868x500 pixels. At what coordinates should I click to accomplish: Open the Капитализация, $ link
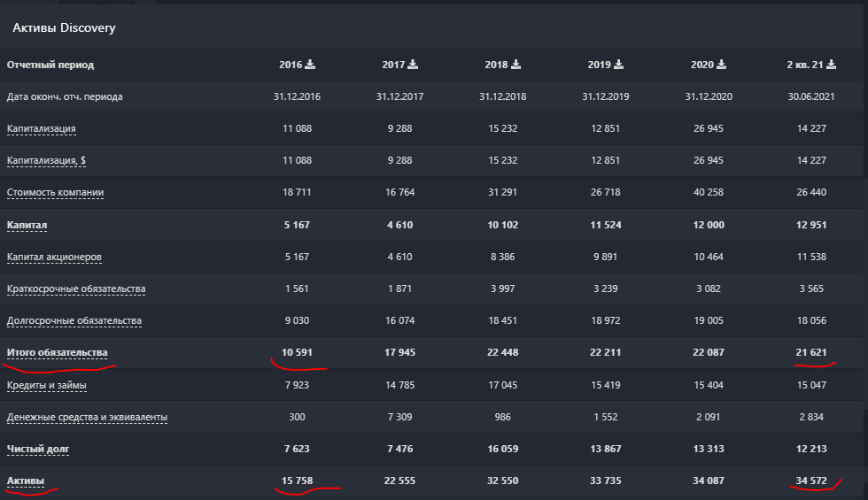tap(46, 160)
